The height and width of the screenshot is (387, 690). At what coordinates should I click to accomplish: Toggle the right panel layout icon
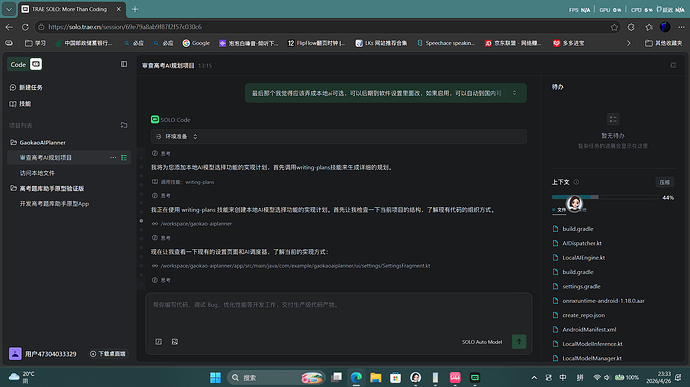coord(673,65)
